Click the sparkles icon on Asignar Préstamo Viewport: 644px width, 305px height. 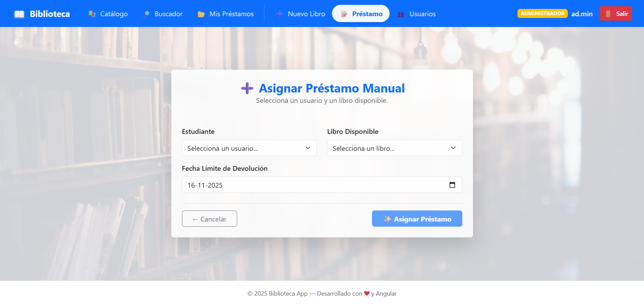pos(388,219)
